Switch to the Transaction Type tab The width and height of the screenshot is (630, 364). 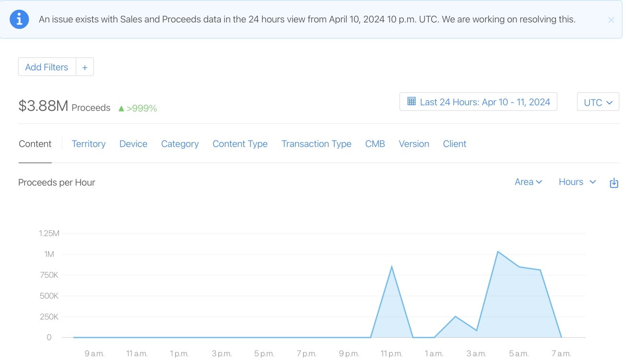tap(316, 144)
